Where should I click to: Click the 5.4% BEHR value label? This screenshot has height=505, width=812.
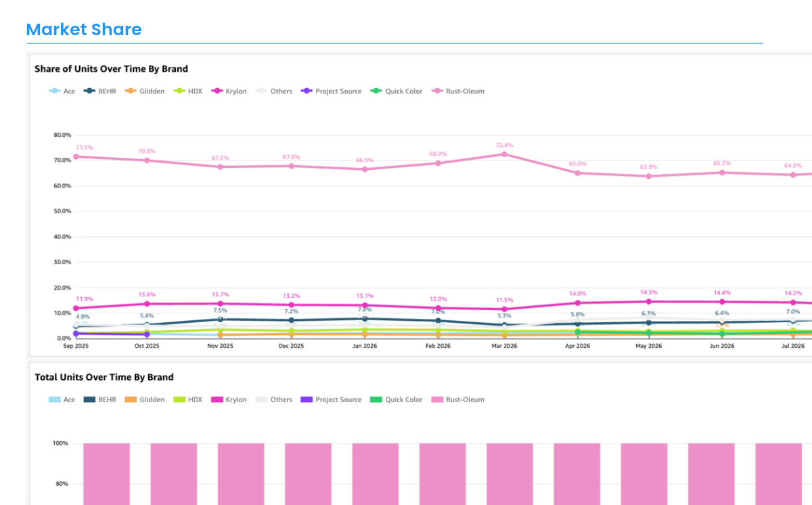(147, 315)
